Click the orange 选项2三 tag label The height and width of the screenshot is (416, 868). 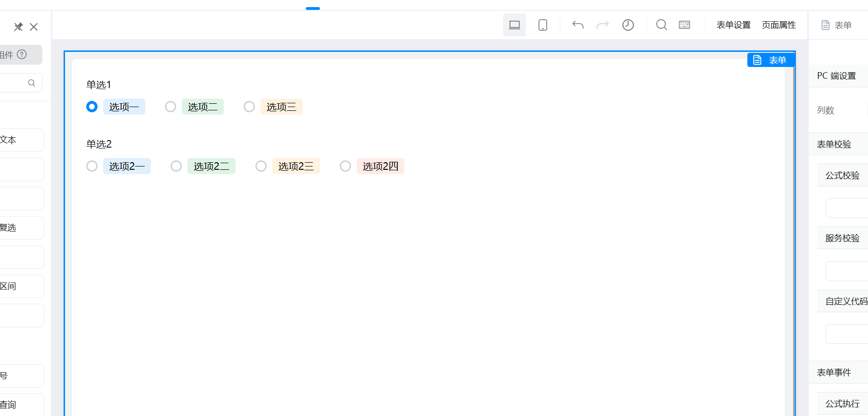pos(296,166)
